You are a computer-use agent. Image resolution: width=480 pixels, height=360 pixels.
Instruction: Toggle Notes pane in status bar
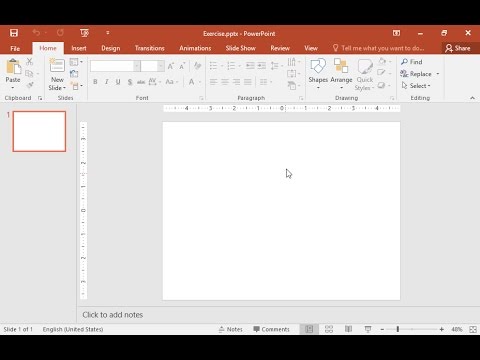[231, 329]
